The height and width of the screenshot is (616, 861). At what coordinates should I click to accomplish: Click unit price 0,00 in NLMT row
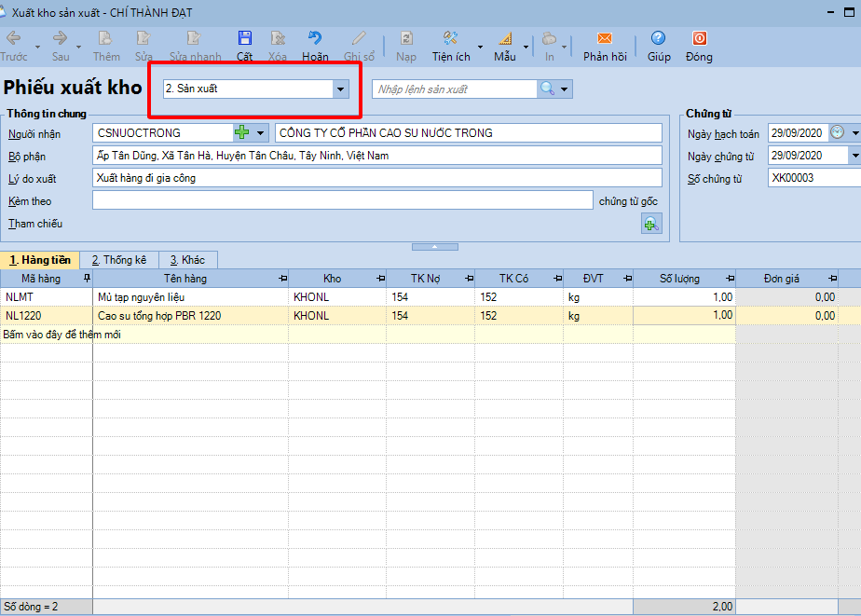pyautogui.click(x=786, y=297)
